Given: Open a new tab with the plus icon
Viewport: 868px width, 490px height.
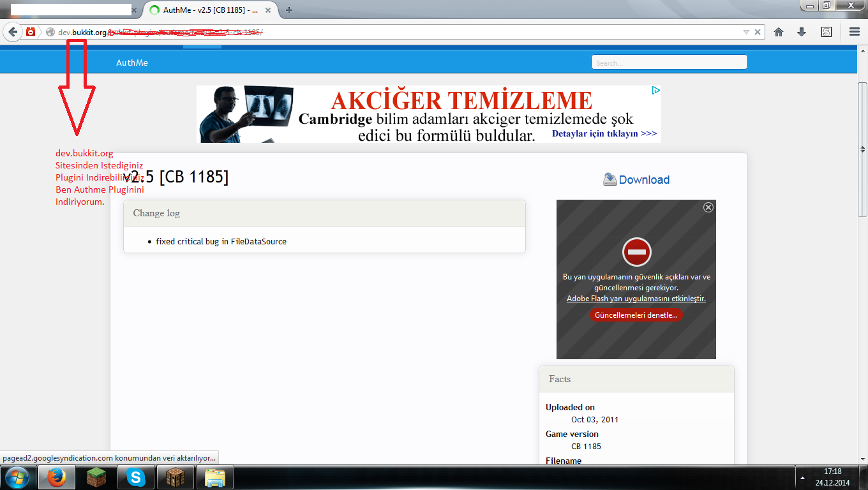Looking at the screenshot, I should tap(289, 10).
